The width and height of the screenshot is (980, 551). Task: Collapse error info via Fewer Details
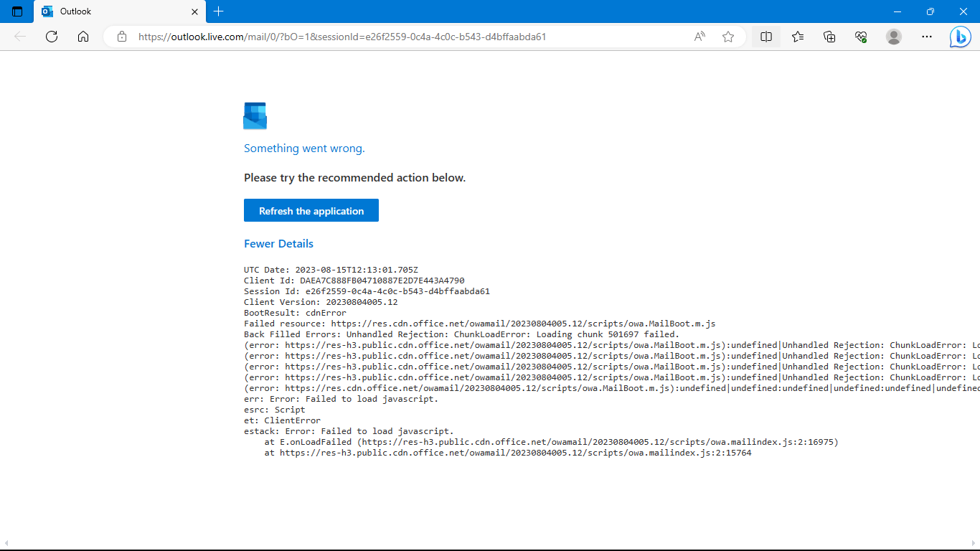coord(278,243)
